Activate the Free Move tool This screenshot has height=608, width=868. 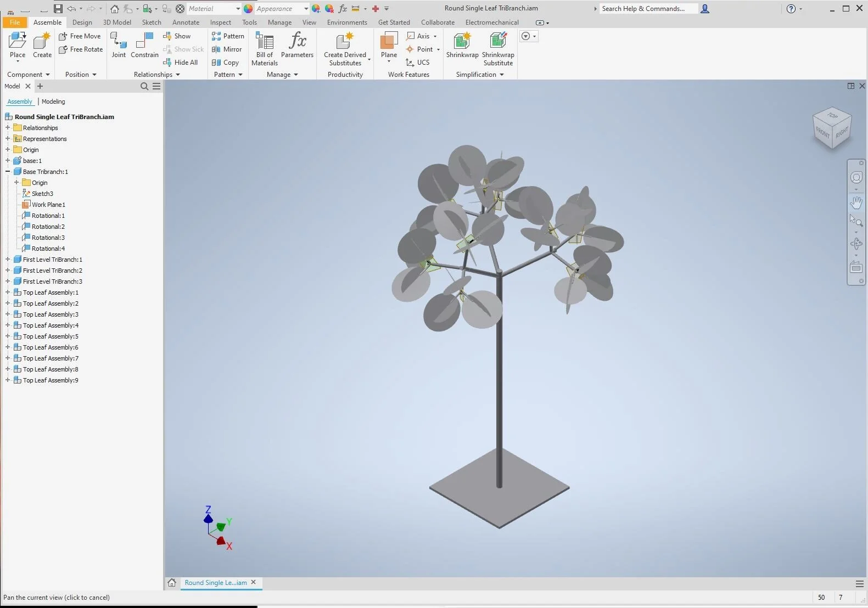coord(80,36)
